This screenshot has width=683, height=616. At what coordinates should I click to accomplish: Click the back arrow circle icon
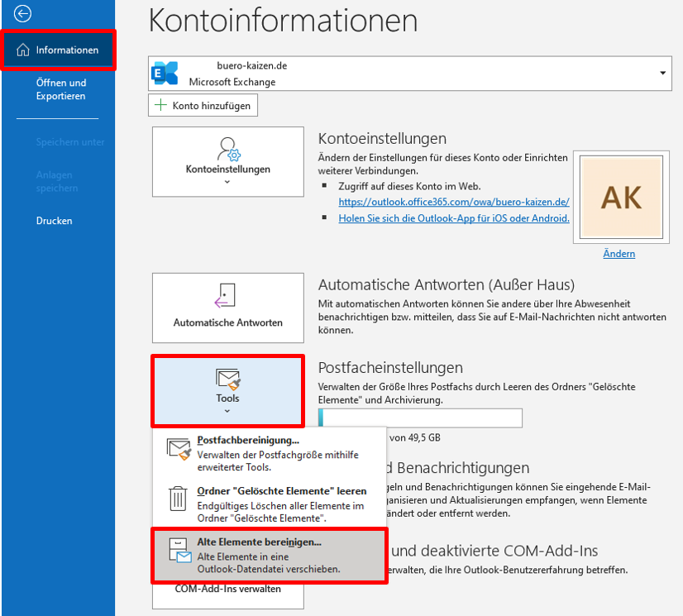[22, 13]
